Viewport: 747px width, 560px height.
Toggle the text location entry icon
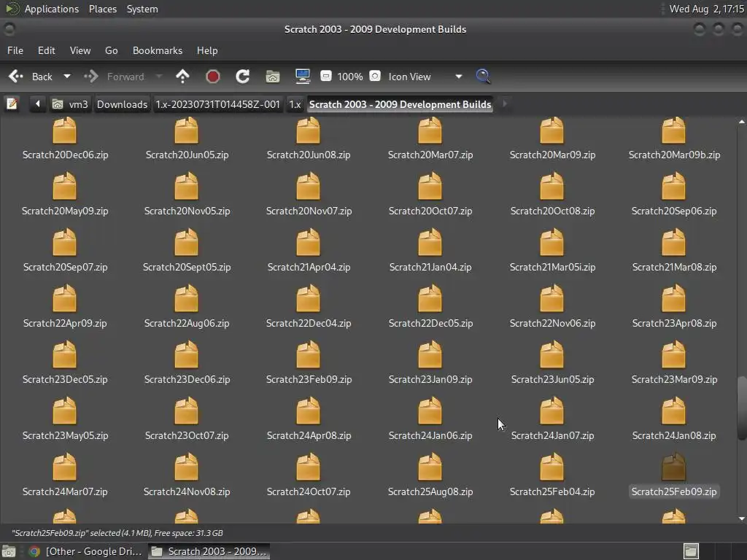tap(12, 104)
